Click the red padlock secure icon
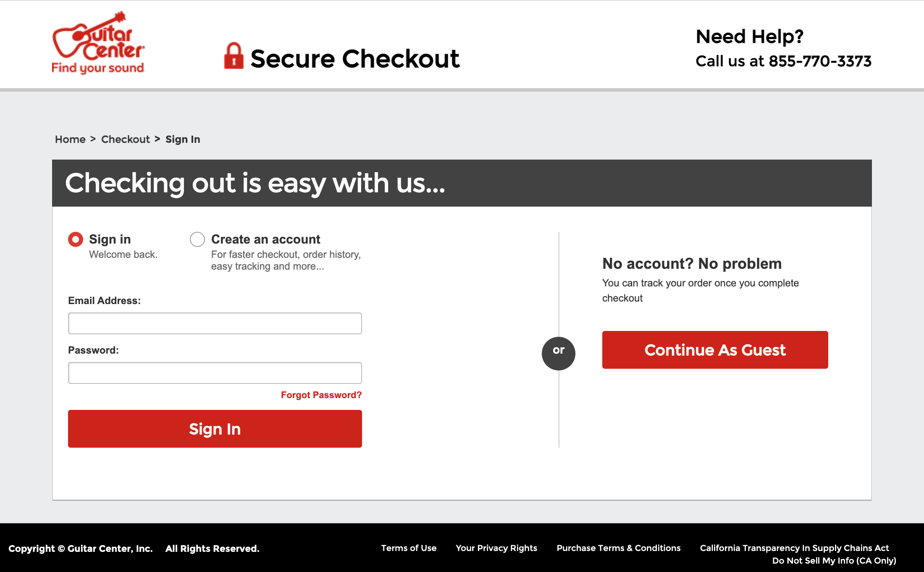This screenshot has height=572, width=924. [234, 55]
